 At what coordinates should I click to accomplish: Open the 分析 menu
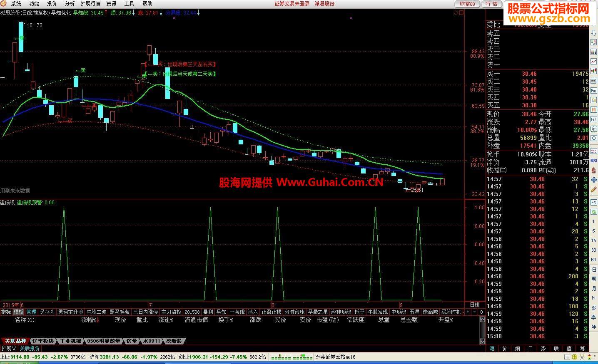[70, 4]
